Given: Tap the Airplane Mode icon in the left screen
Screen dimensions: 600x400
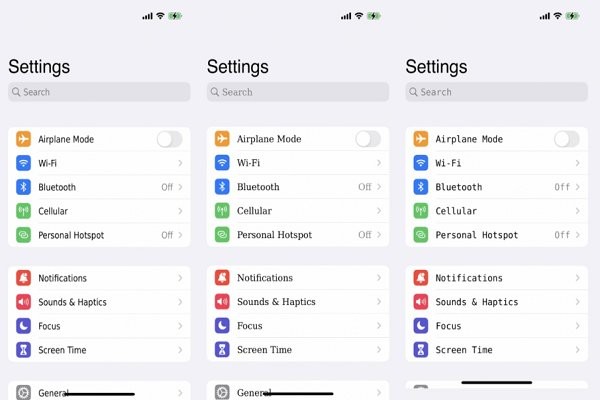Looking at the screenshot, I should tap(23, 139).
